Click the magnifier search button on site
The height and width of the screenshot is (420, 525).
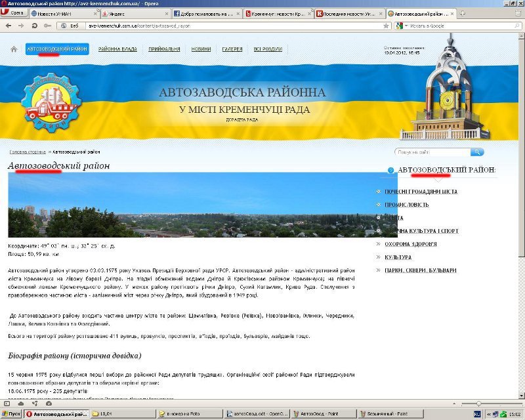(x=477, y=152)
